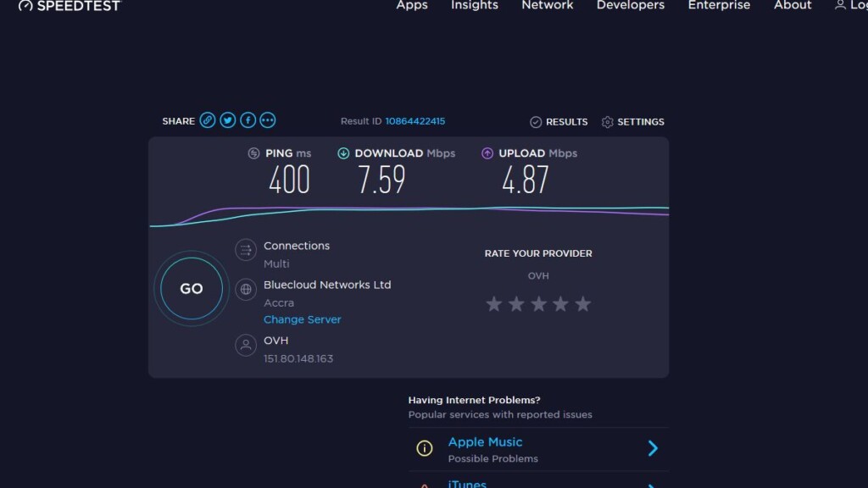This screenshot has height=488, width=868.
Task: Open the Network menu
Action: coord(548,5)
